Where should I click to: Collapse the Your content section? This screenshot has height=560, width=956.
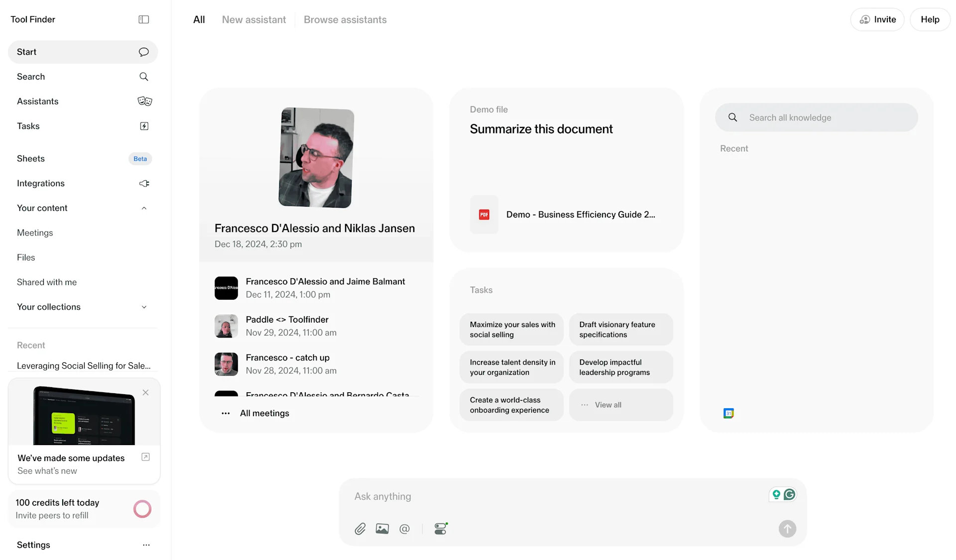click(144, 208)
